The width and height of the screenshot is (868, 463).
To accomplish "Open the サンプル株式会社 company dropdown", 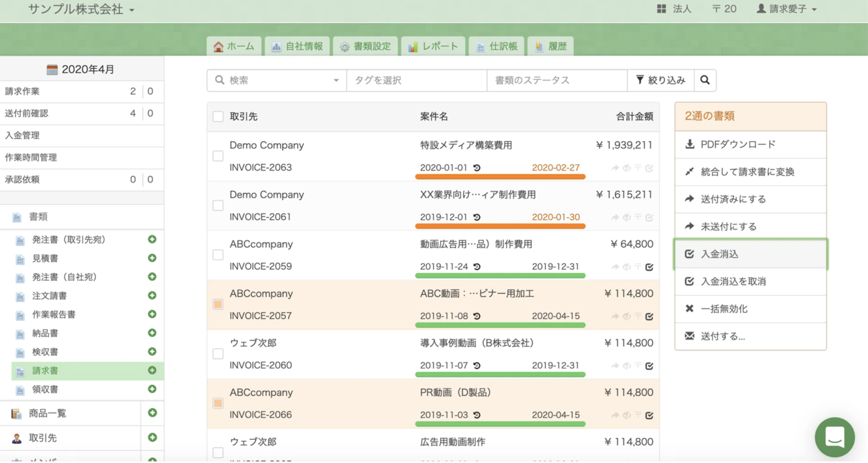I will (x=80, y=9).
